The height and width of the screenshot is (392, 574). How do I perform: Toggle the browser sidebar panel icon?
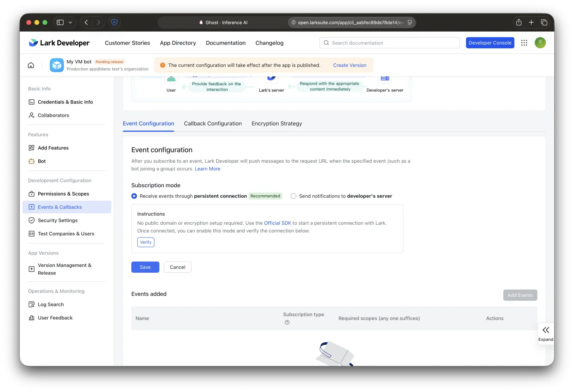tap(60, 23)
